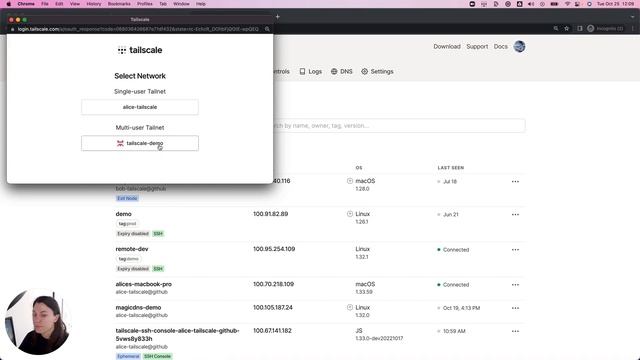Viewport: 640px width, 360px height.
Task: Open tailscale-ssh-console-alice-tailscale-github machine details
Action: (x=177, y=335)
